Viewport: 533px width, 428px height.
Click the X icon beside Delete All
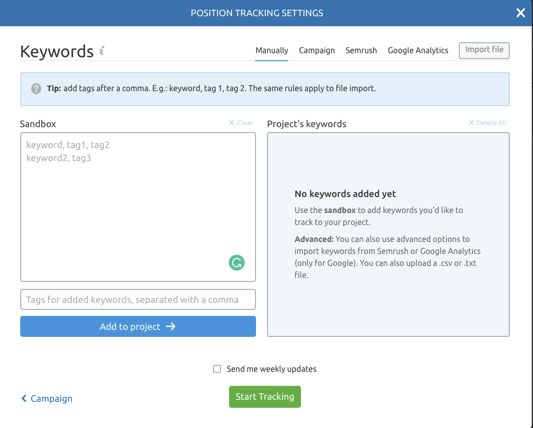click(471, 123)
